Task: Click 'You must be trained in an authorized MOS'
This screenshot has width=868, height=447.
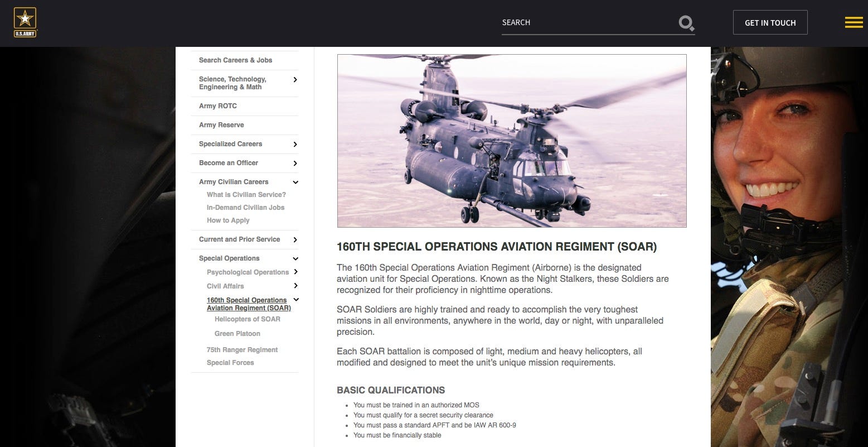Action: 416,405
